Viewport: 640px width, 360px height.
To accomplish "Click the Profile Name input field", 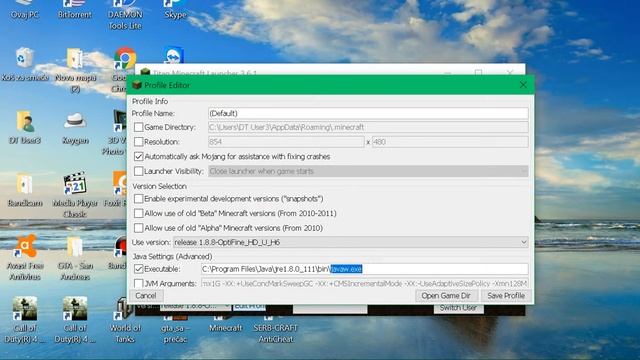I will point(368,113).
